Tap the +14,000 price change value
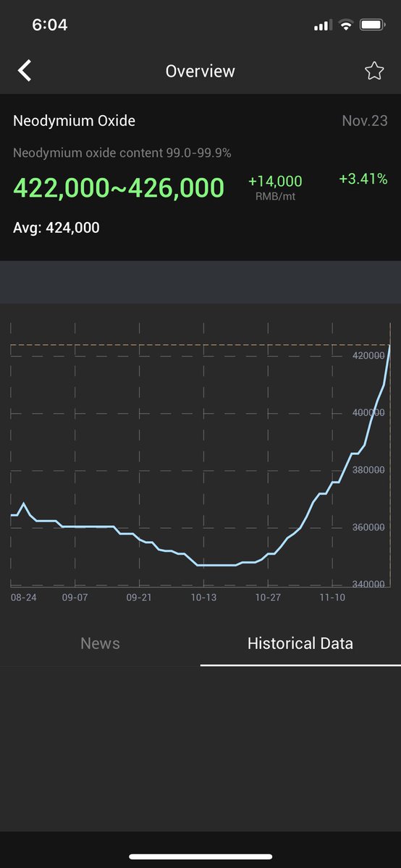Screen dimensions: 401x868 (275, 182)
